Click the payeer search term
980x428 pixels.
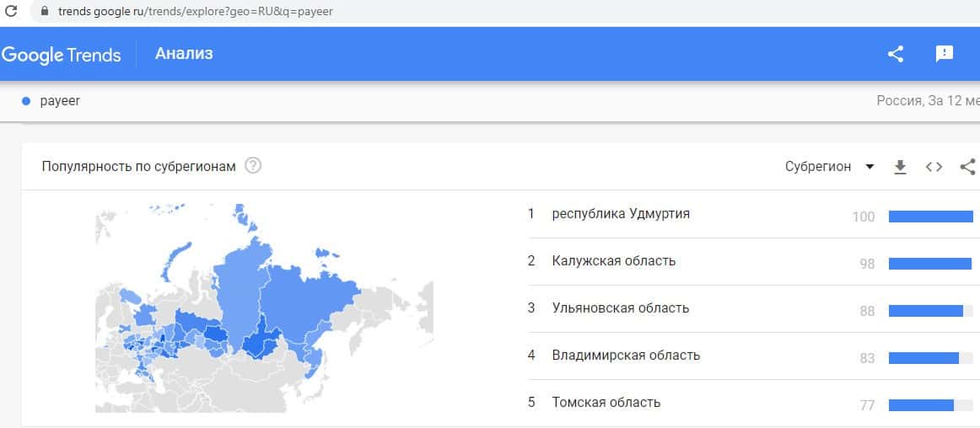pyautogui.click(x=60, y=101)
